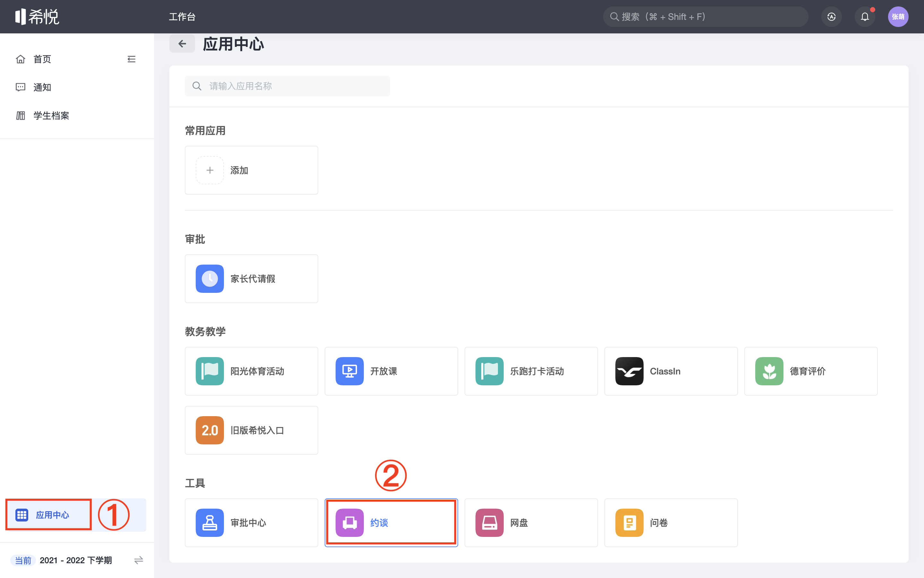
Task: Open the 网盘 drive icon
Action: pos(490,522)
